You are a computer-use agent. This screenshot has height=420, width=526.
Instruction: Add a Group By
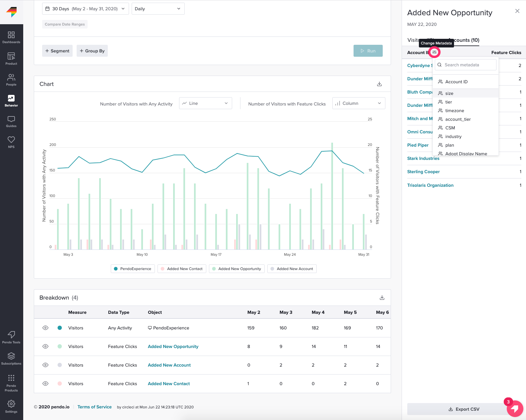[92, 51]
